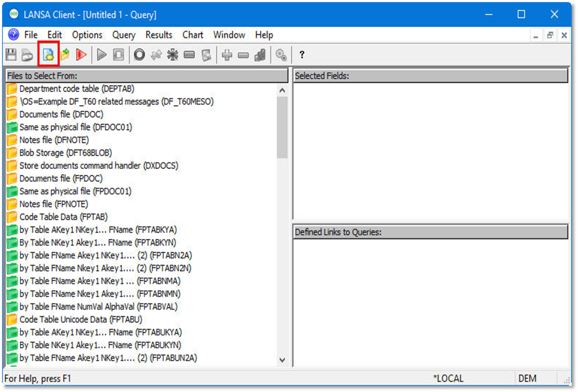Screen dimensions: 578x392
Task: Open the Edit menu
Action: coord(54,35)
